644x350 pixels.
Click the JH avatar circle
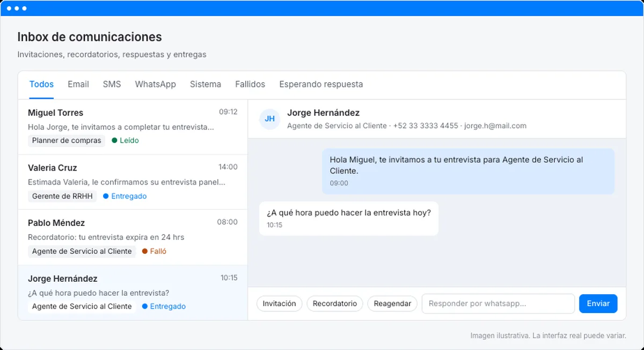pos(269,119)
